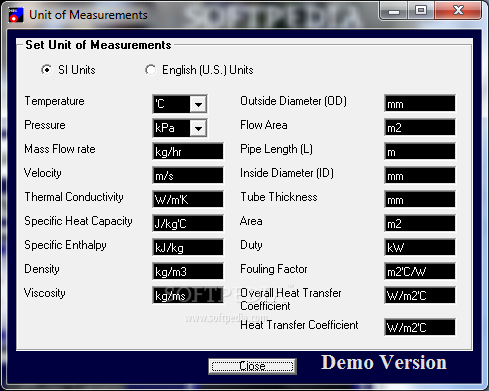Click the Thermal Conductivity label

point(74,197)
